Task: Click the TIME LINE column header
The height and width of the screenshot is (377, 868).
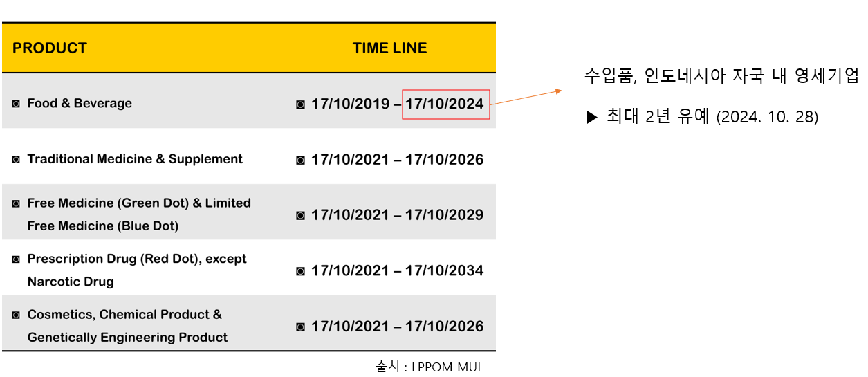Action: [390, 48]
